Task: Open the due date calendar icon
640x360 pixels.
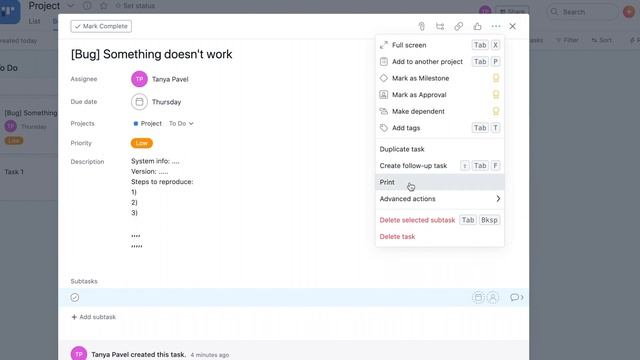Action: click(139, 102)
